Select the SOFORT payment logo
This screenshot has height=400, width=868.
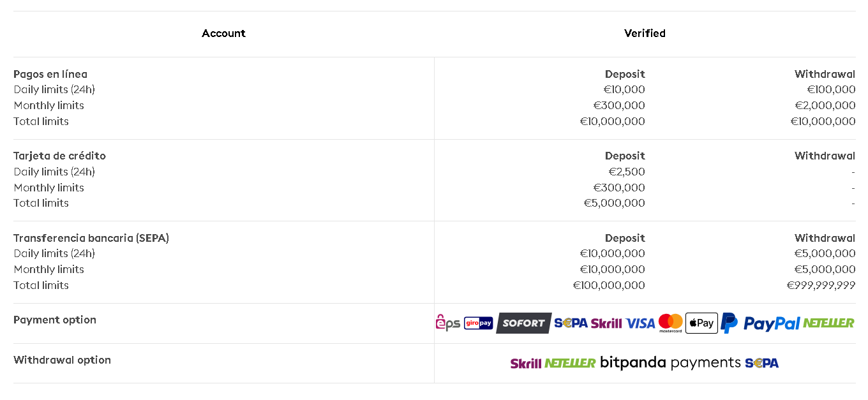click(523, 323)
